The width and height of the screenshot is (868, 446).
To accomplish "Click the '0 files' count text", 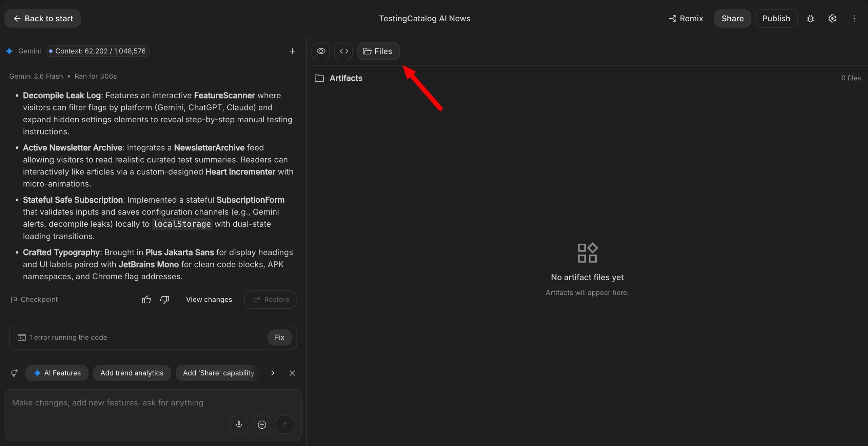I will click(851, 78).
